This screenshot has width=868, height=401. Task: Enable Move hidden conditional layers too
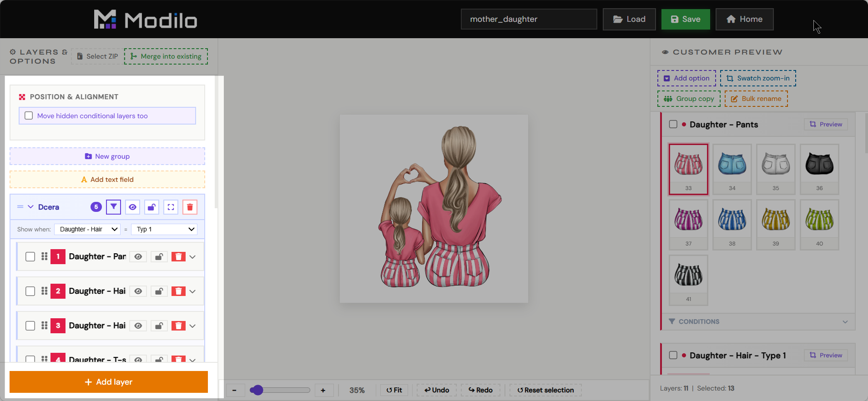pos(29,116)
